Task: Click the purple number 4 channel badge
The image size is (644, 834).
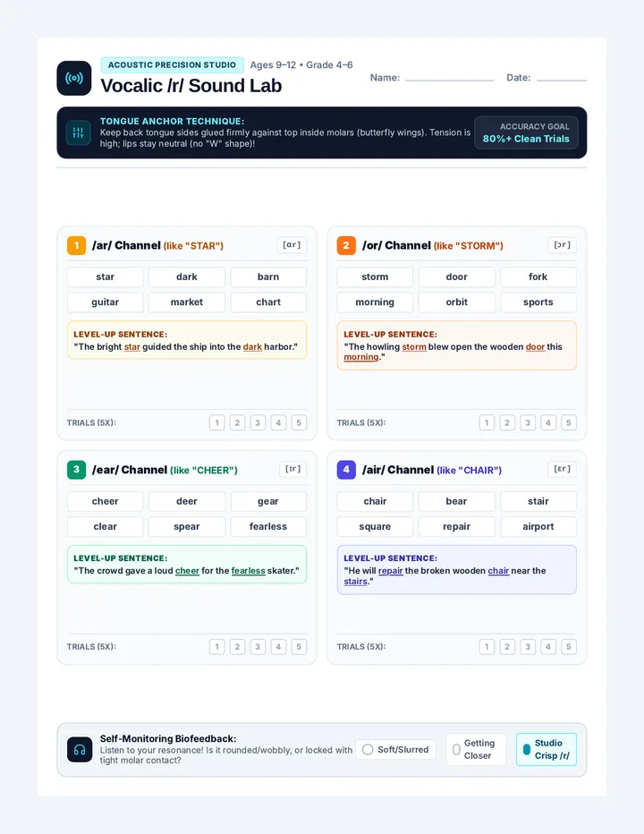Action: coord(346,470)
